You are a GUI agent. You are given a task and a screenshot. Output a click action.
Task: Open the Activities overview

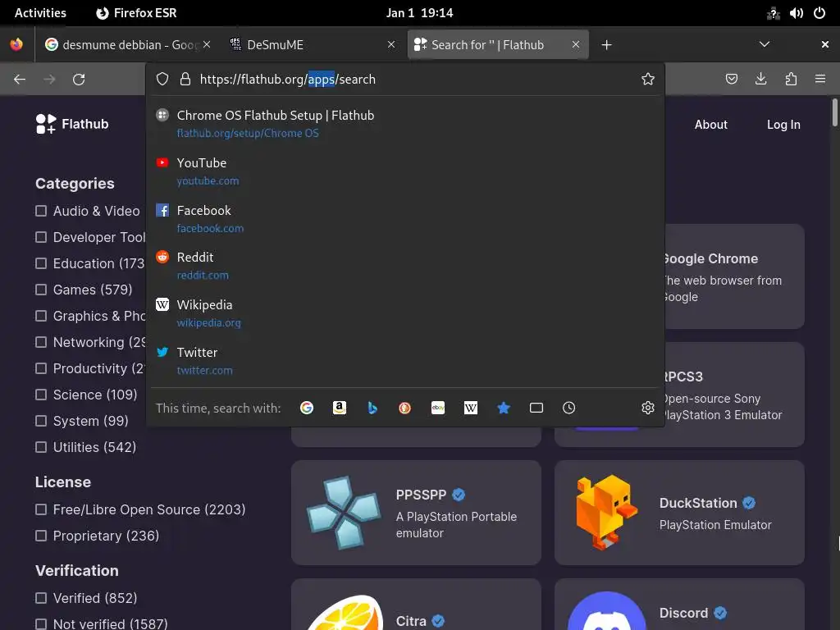40,13
